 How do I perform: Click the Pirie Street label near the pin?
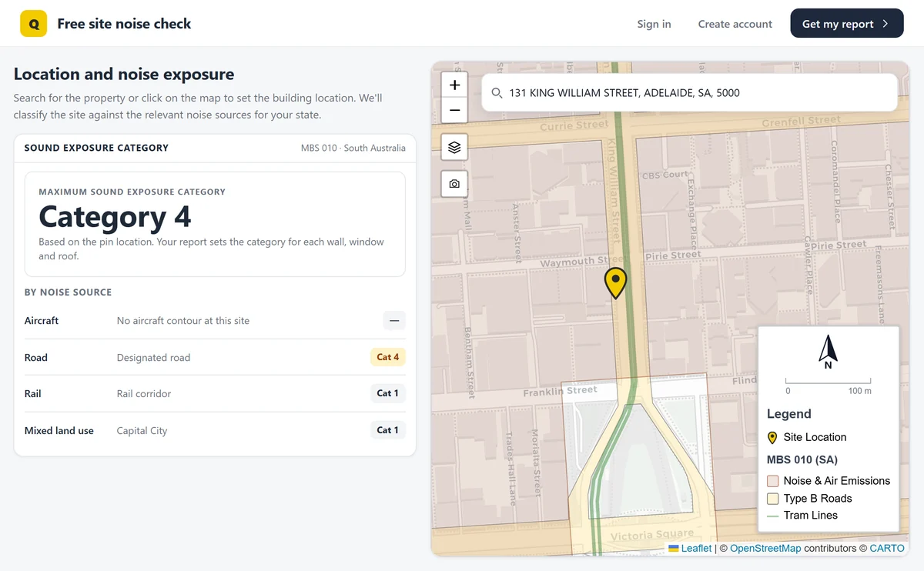(x=674, y=255)
